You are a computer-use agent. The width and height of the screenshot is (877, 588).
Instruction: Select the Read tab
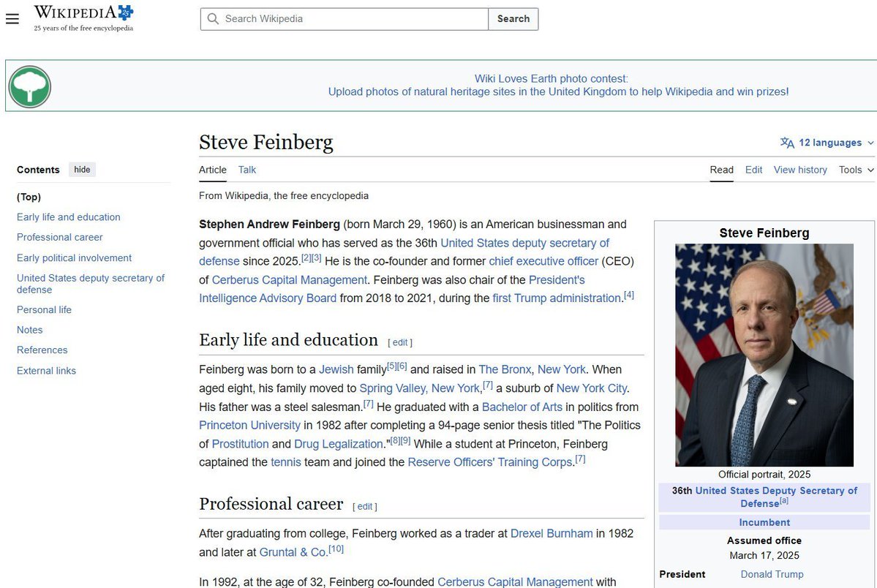721,170
